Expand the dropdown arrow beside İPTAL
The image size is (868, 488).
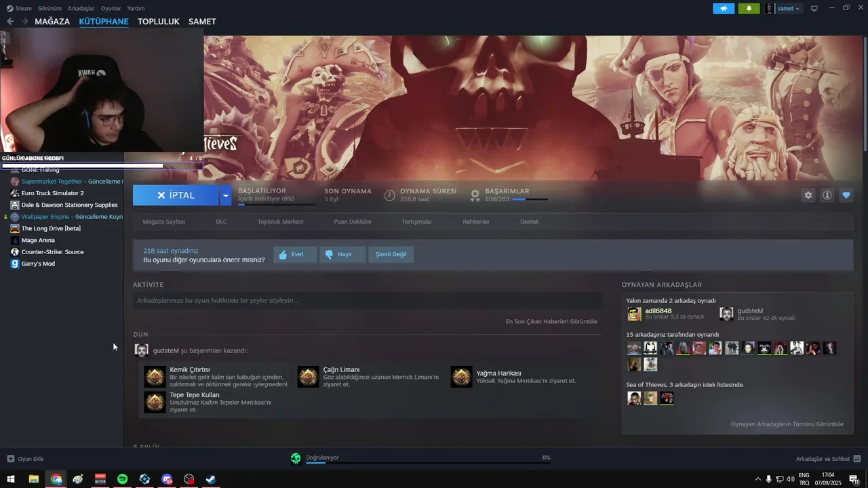pyautogui.click(x=226, y=195)
